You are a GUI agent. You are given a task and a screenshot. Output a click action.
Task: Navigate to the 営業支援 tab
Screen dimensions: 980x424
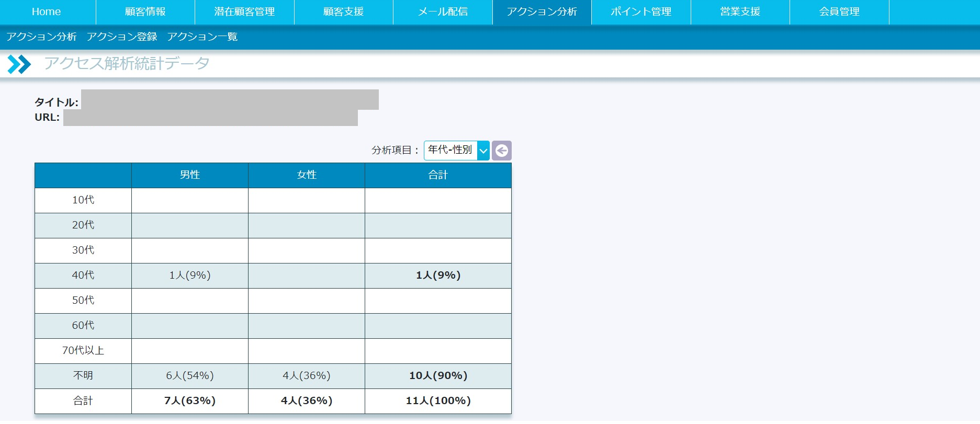(740, 12)
